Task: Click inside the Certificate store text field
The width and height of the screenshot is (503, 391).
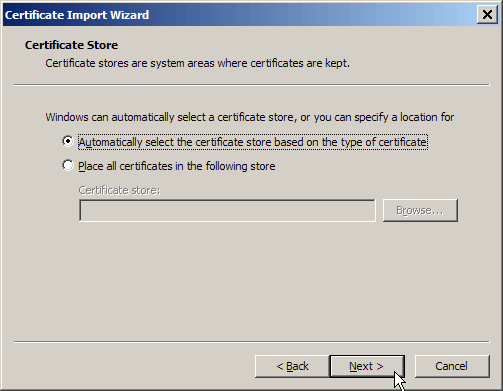Action: (x=227, y=210)
